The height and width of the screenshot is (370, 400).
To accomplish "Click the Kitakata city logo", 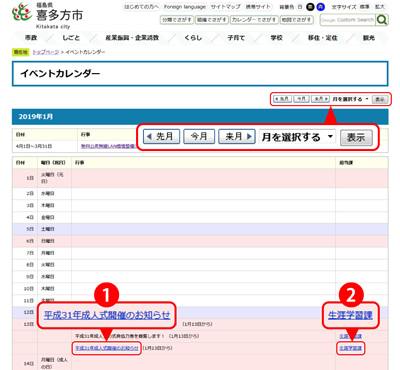I will [47, 15].
